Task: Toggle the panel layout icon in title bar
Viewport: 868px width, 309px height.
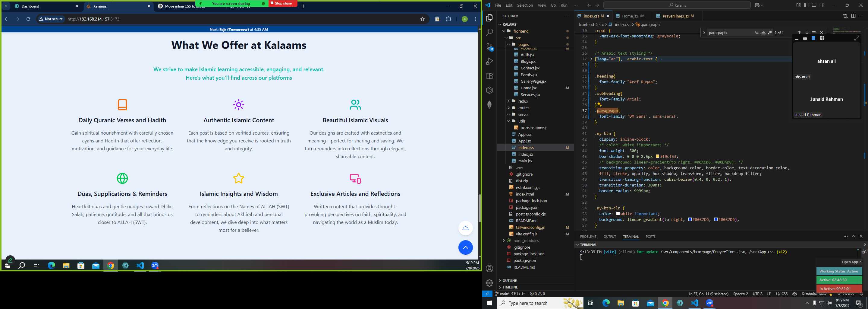Action: 814,5
